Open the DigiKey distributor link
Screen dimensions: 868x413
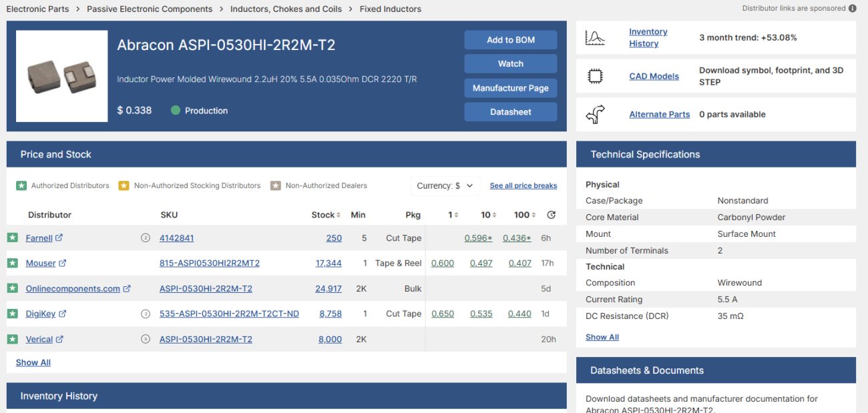(41, 314)
